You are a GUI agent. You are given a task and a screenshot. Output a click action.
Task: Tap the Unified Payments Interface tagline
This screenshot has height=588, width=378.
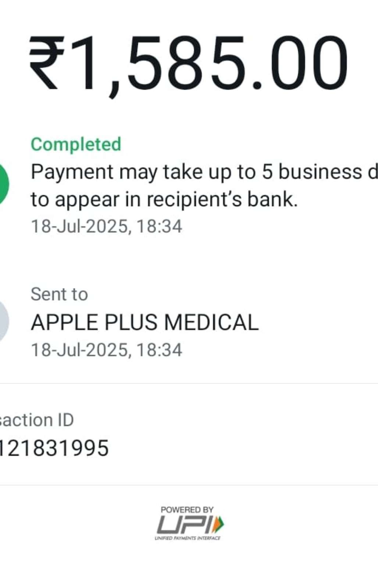(x=188, y=538)
